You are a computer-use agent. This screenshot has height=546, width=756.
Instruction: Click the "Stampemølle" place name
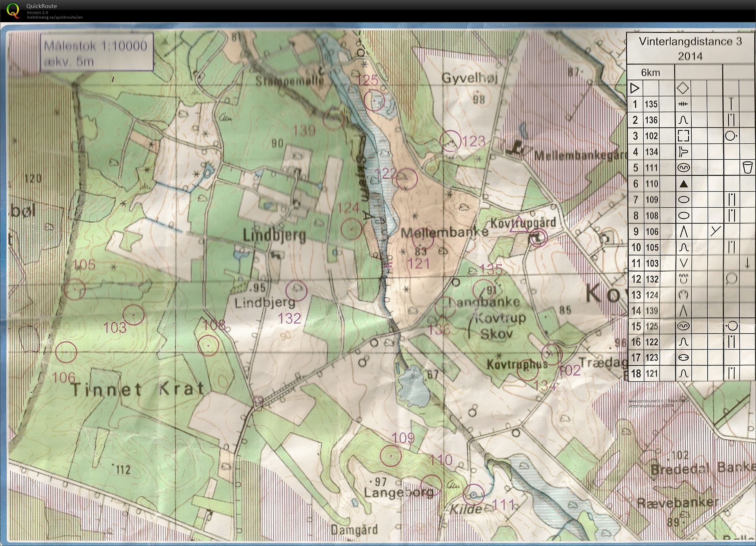point(290,81)
